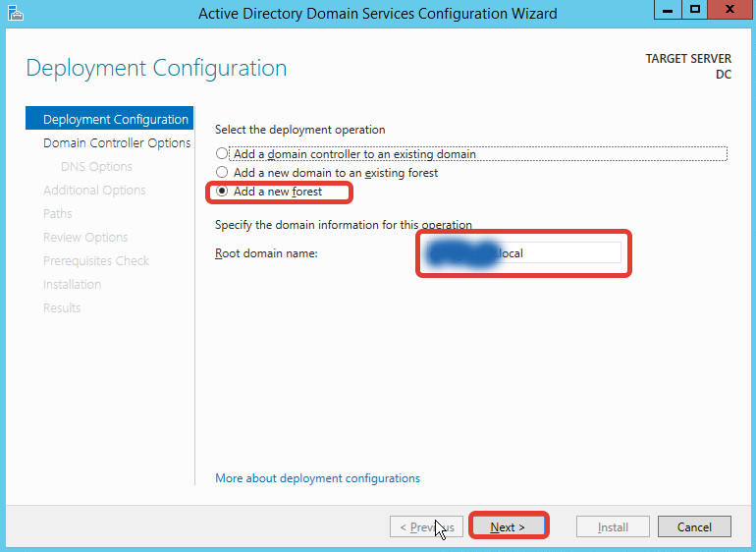This screenshot has height=552, width=756.
Task: Select DNS Options in the sidebar
Action: click(96, 167)
